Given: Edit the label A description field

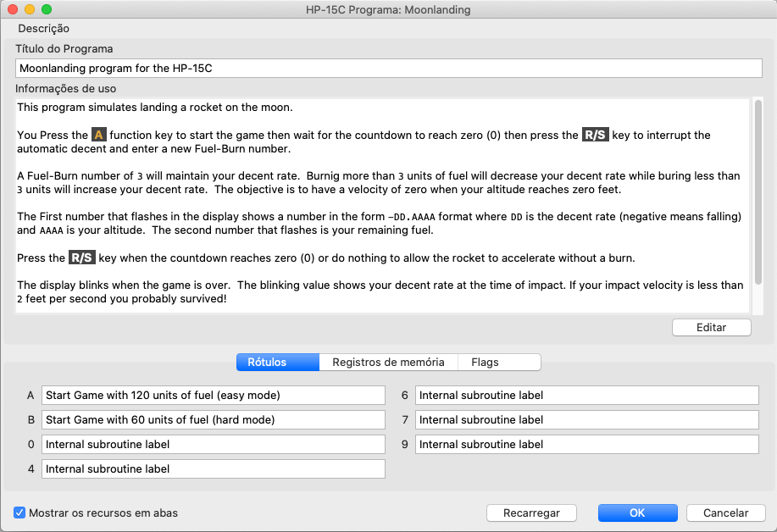Looking at the screenshot, I should click(x=213, y=396).
